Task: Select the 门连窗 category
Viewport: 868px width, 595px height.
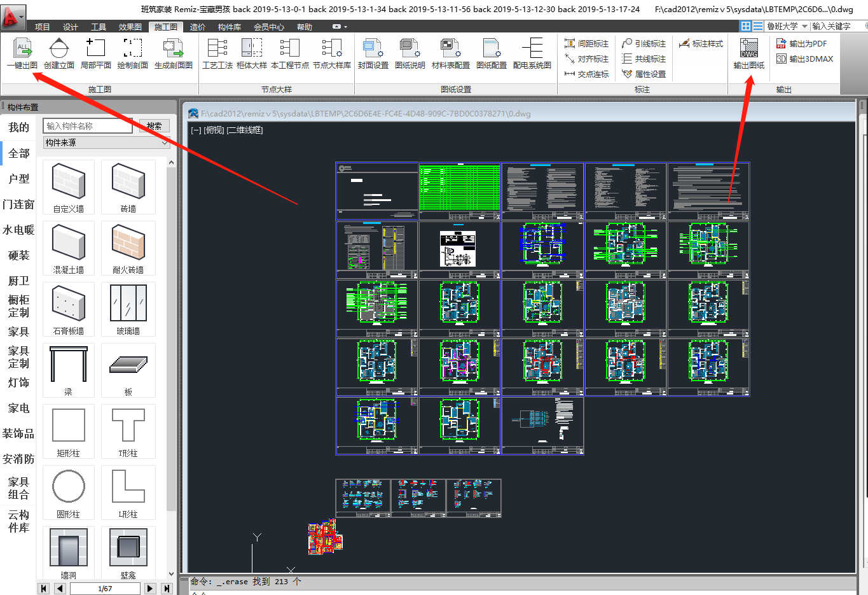Action: point(18,204)
